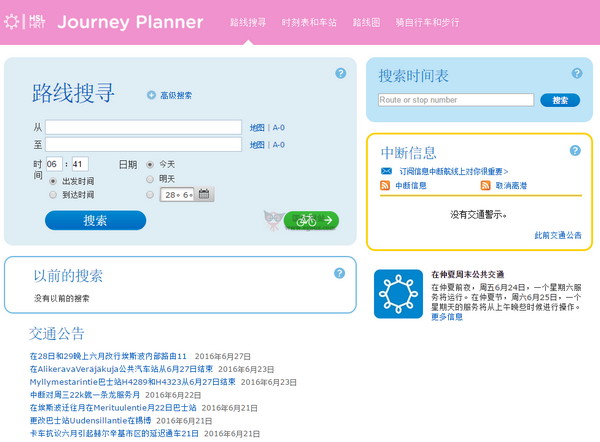Viewport: 600px width, 442px height.
Task: Open the Uudensillantie bus stop announcement
Action: pos(90,421)
